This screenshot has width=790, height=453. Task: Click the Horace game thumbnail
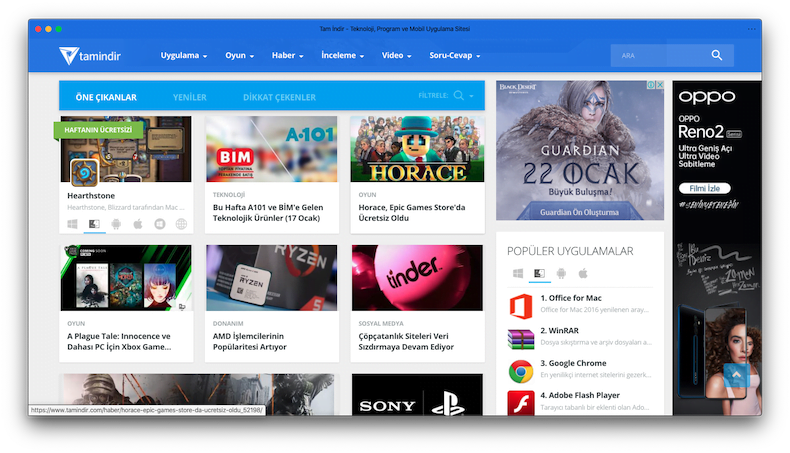click(417, 149)
